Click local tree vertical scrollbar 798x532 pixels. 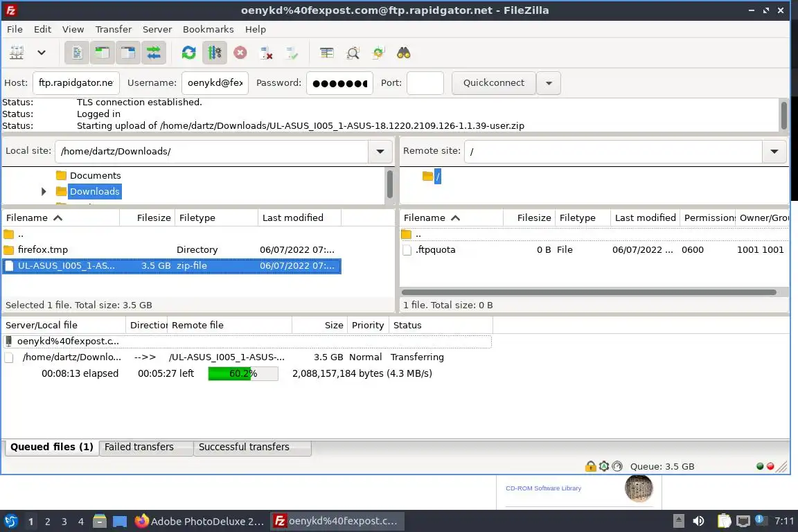click(390, 184)
